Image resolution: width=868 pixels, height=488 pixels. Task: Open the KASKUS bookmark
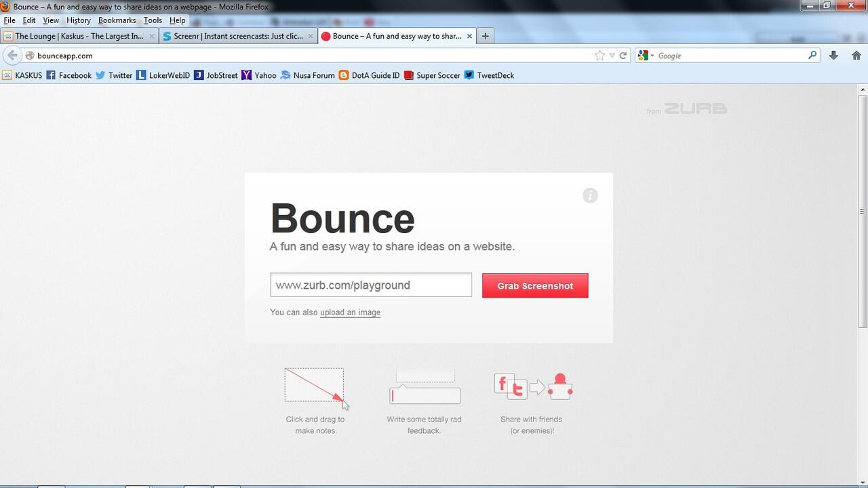(x=22, y=75)
